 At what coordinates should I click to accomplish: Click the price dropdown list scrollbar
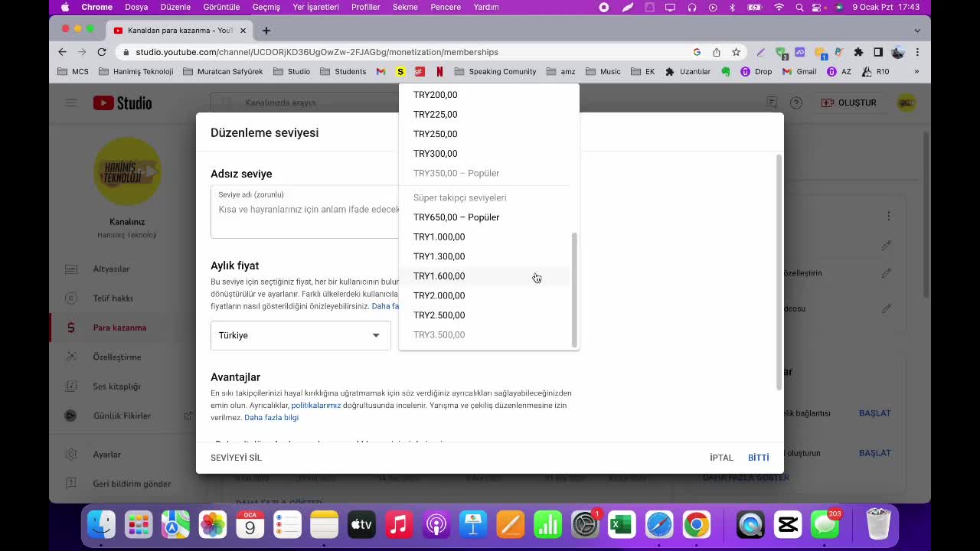[x=574, y=289]
